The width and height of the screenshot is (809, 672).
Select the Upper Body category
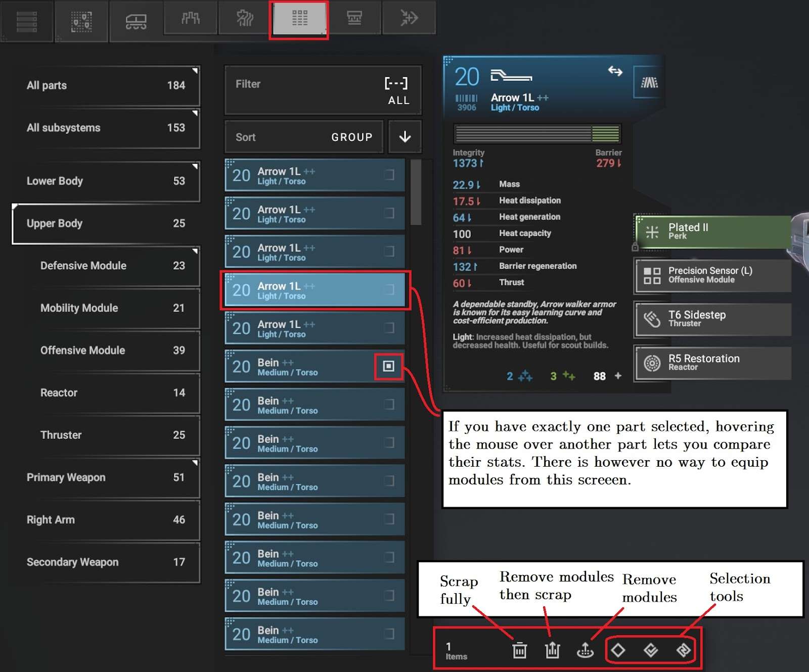click(106, 223)
